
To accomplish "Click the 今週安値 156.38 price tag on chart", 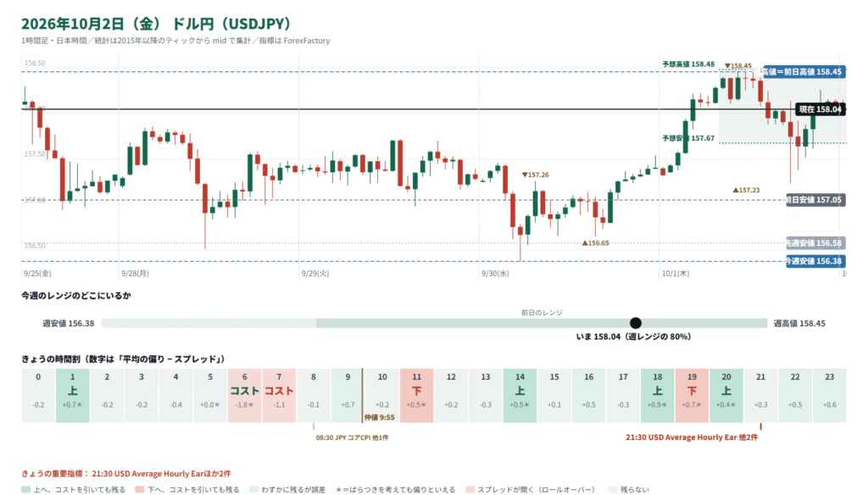I will point(815,261).
